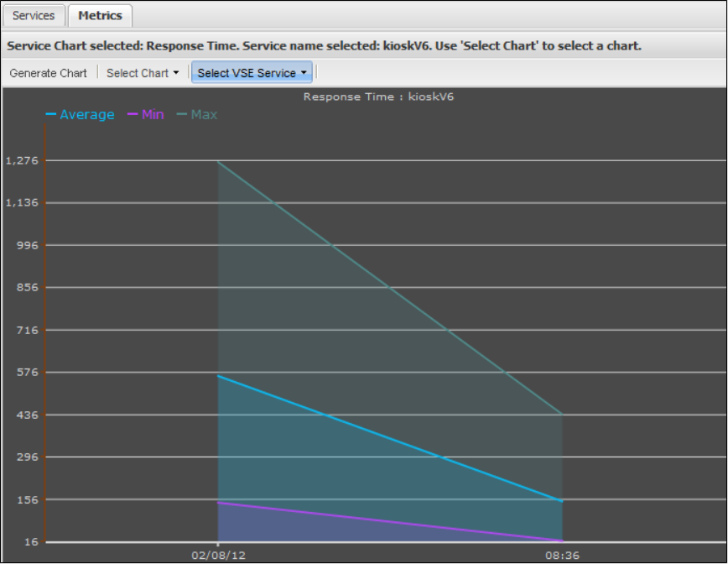This screenshot has height=564, width=728.
Task: Click the 08:36 x-axis label
Action: [562, 556]
